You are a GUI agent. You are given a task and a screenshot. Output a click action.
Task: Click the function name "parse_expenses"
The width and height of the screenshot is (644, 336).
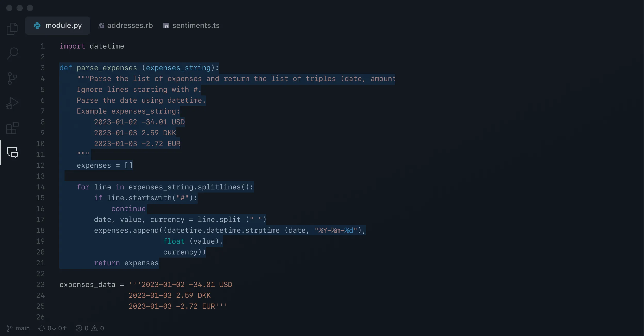(107, 68)
